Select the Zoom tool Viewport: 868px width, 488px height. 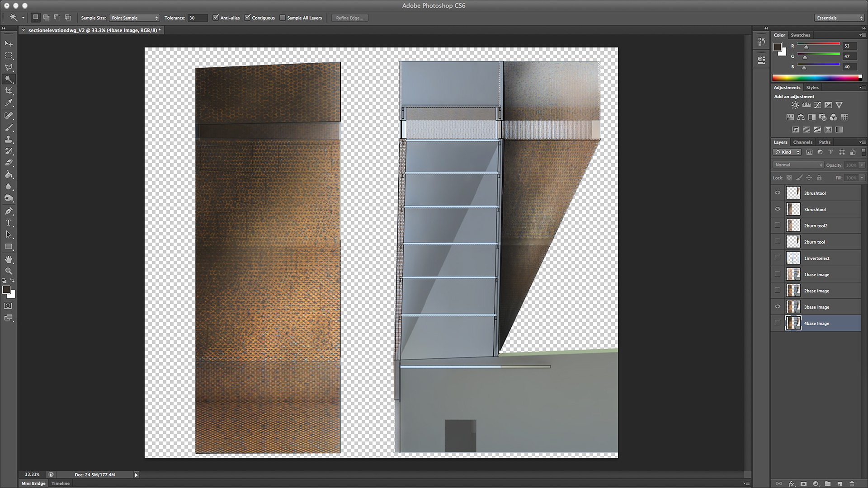pyautogui.click(x=9, y=271)
